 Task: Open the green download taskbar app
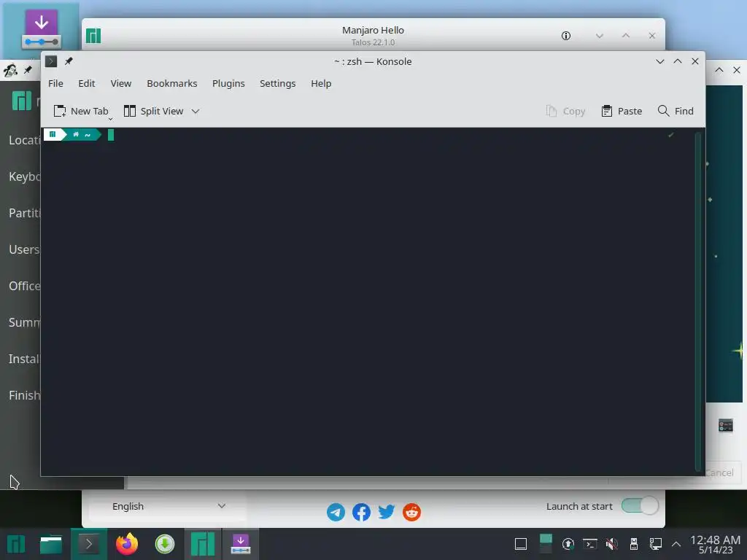click(x=165, y=544)
